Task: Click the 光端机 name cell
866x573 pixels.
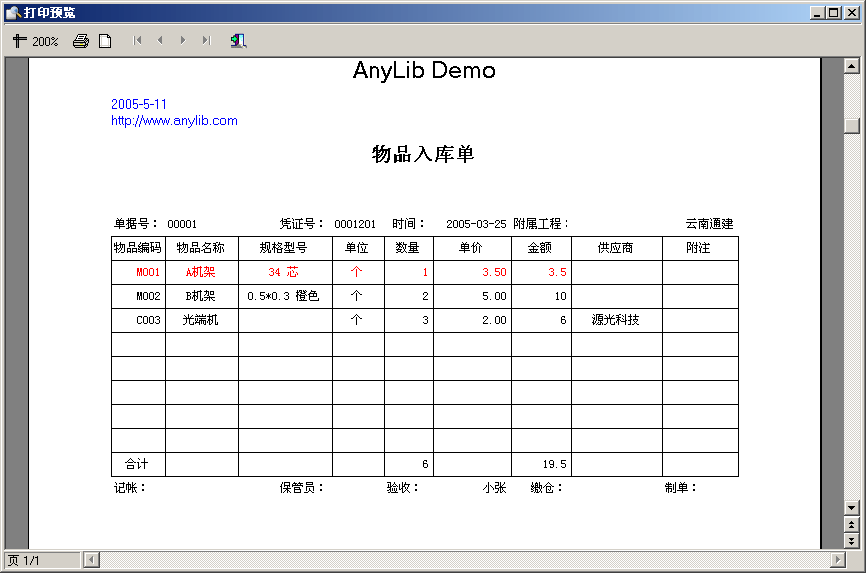Action: click(200, 320)
